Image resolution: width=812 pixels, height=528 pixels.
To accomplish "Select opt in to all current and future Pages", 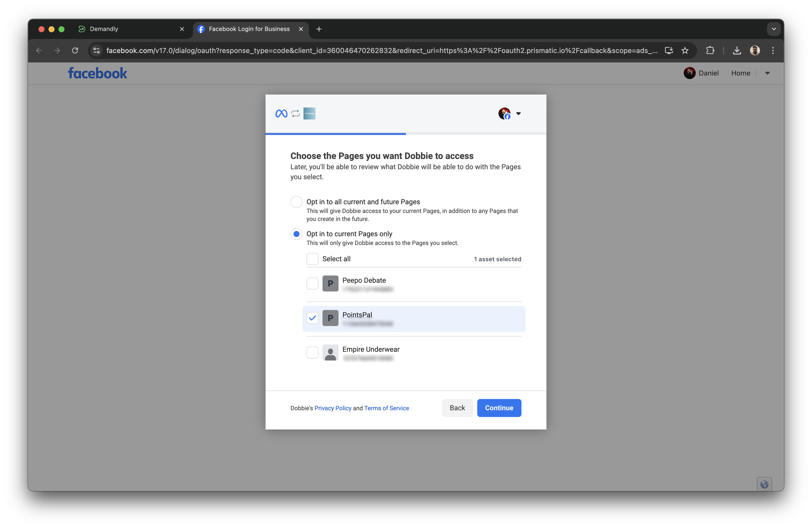I will (296, 202).
